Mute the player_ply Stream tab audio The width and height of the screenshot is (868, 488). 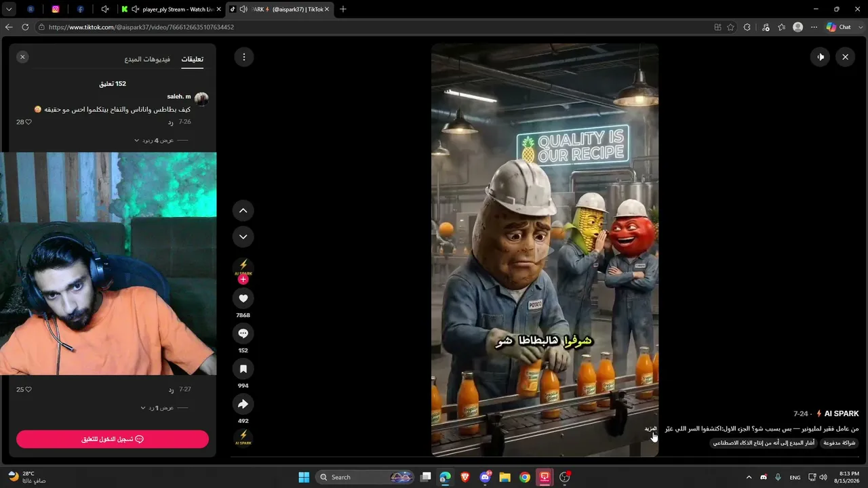(x=136, y=9)
